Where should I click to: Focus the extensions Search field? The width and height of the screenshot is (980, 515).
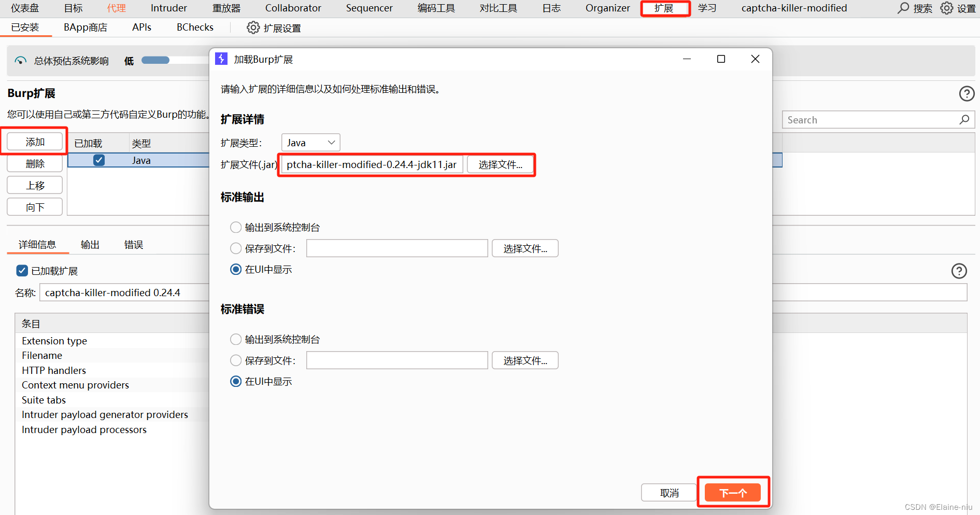[x=878, y=120]
